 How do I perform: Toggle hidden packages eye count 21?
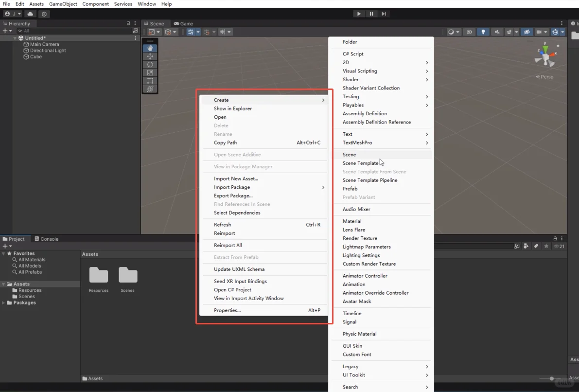pyautogui.click(x=559, y=246)
